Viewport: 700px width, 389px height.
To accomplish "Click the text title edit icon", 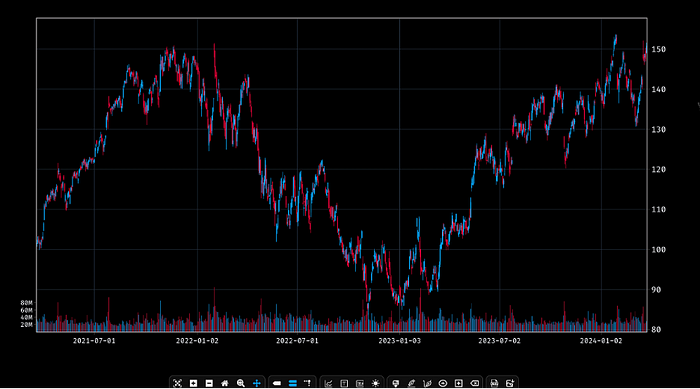I will (344, 383).
